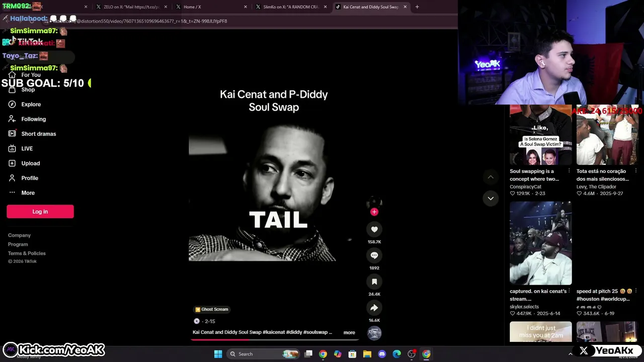The width and height of the screenshot is (644, 362).
Task: Go to previous video with up arrow
Action: (x=491, y=177)
